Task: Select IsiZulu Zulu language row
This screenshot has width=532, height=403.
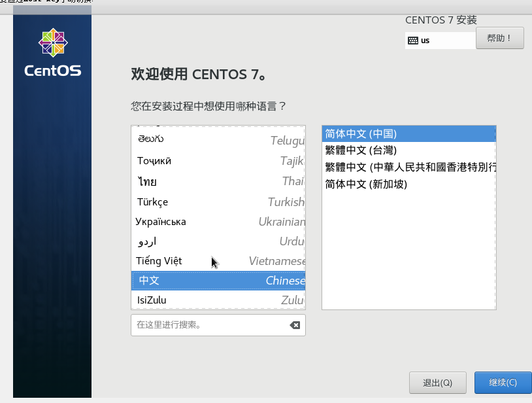Action: pyautogui.click(x=218, y=300)
